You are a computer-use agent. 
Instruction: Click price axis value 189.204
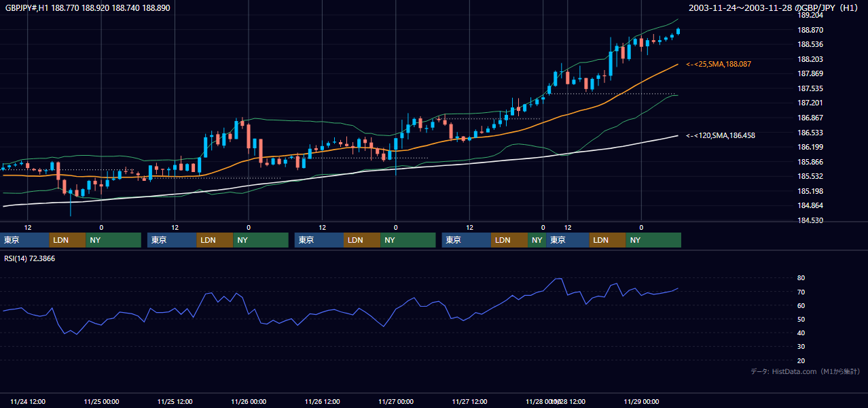810,15
